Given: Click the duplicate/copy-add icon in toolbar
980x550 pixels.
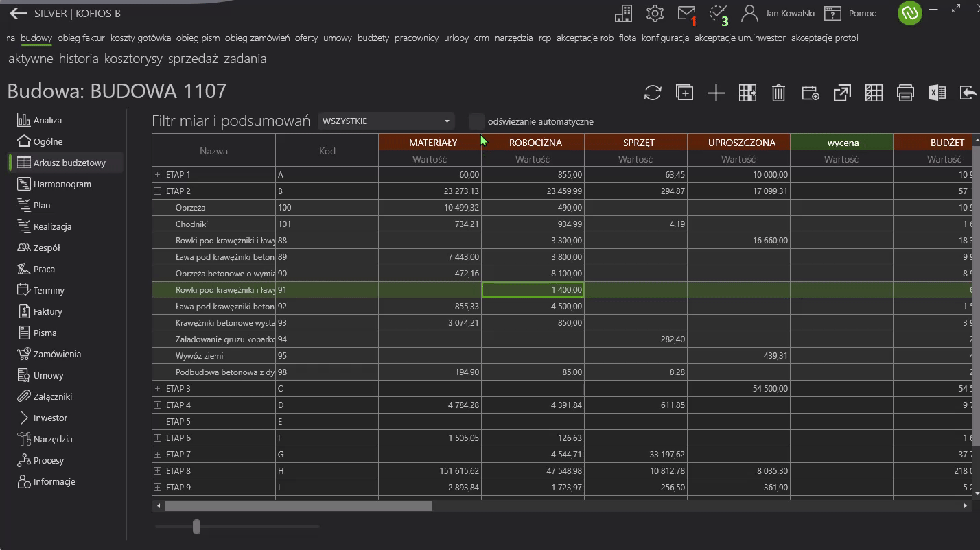Looking at the screenshot, I should coord(684,93).
